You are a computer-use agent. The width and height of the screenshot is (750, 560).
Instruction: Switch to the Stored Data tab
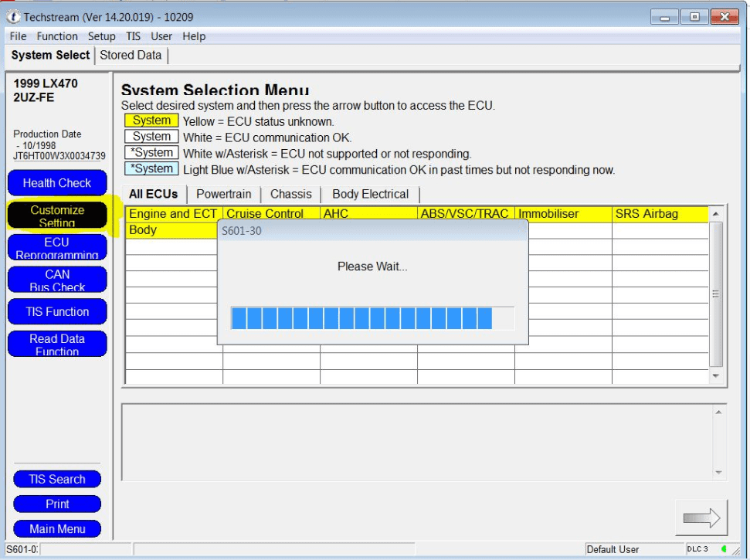(131, 56)
